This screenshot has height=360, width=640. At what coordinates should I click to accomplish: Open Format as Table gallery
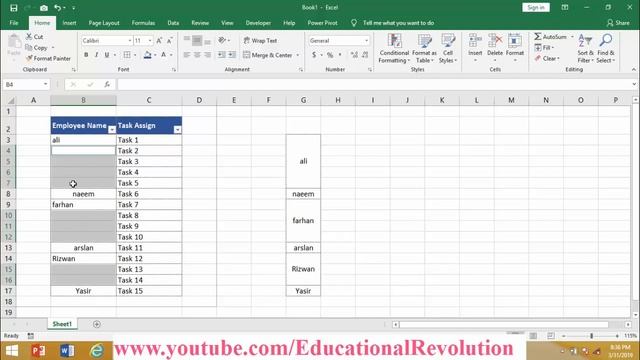(x=424, y=48)
